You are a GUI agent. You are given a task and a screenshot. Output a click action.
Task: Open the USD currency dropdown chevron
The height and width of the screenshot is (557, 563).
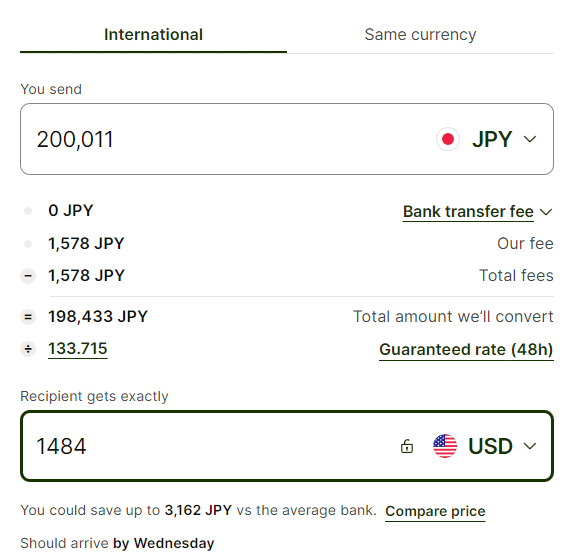point(530,446)
